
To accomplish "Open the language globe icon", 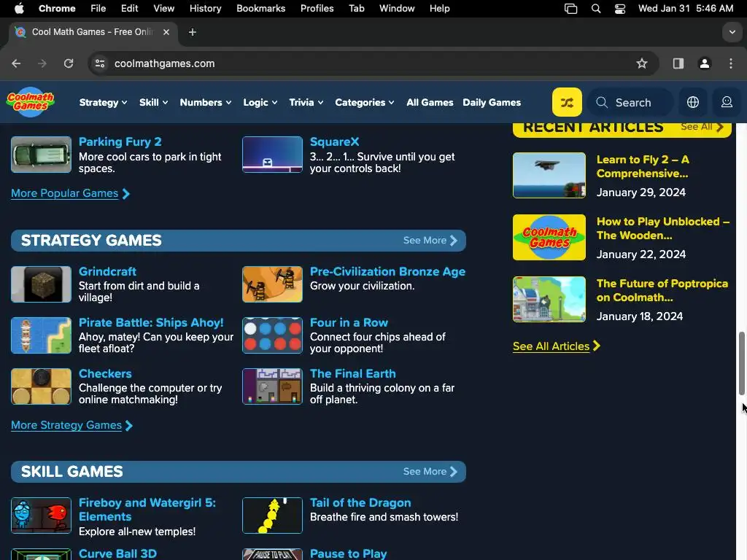I will click(x=693, y=102).
